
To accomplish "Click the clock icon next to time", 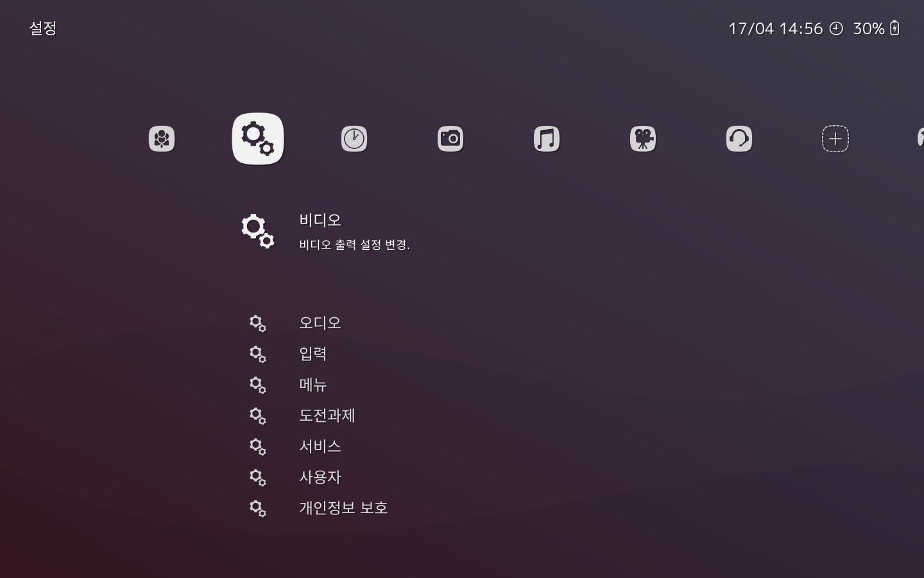I will (836, 28).
